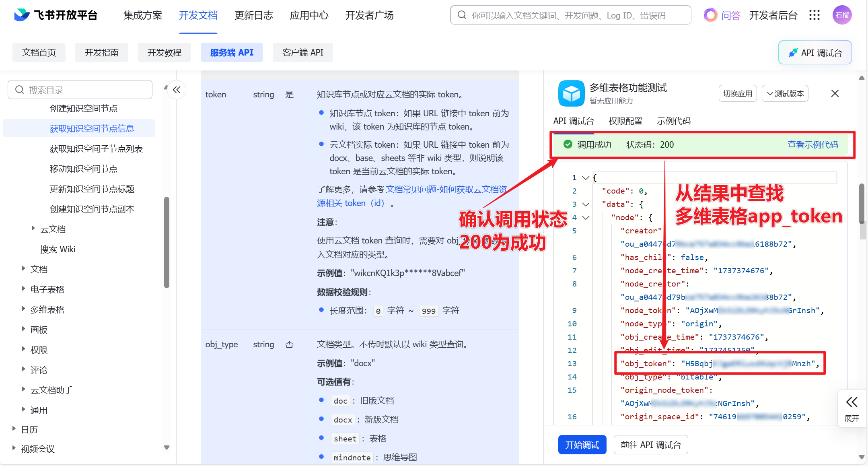The width and height of the screenshot is (868, 466).
Task: Close the API debug panel
Action: click(x=835, y=93)
